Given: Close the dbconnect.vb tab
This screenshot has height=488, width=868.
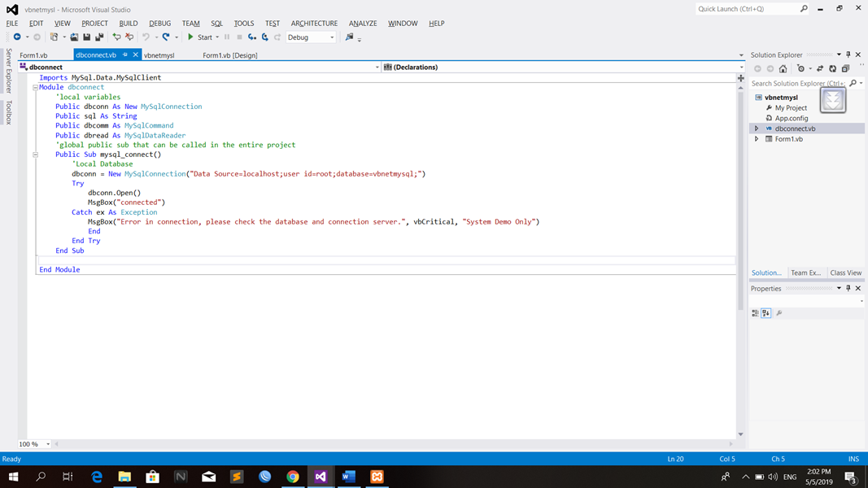Looking at the screenshot, I should pyautogui.click(x=136, y=54).
